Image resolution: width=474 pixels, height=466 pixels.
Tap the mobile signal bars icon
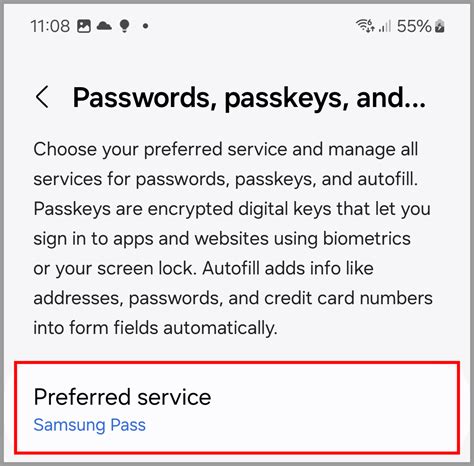385,26
